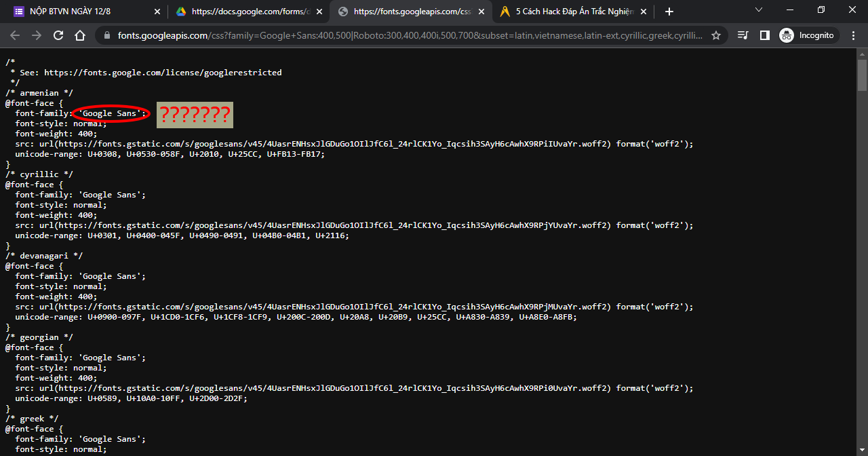868x456 pixels.
Task: Click the circled 'Google Sans' font-family value
Action: coord(110,113)
